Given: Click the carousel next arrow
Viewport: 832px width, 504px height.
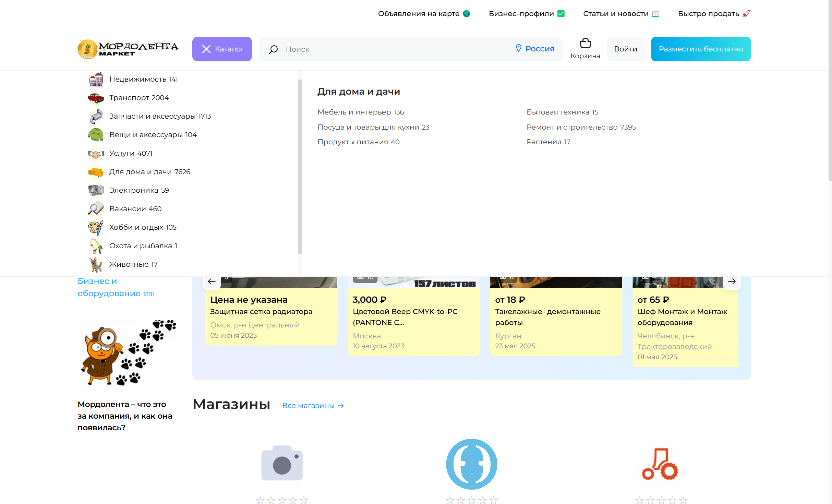Looking at the screenshot, I should click(x=731, y=281).
